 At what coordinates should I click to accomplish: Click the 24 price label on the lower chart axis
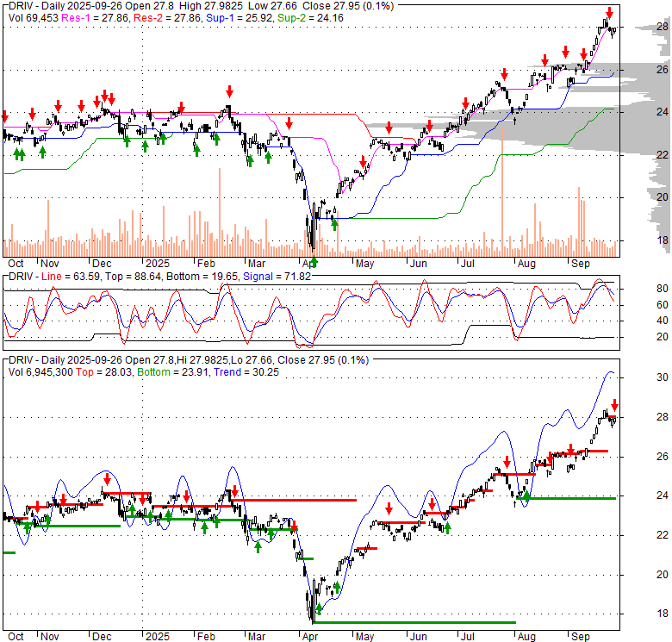point(663,496)
